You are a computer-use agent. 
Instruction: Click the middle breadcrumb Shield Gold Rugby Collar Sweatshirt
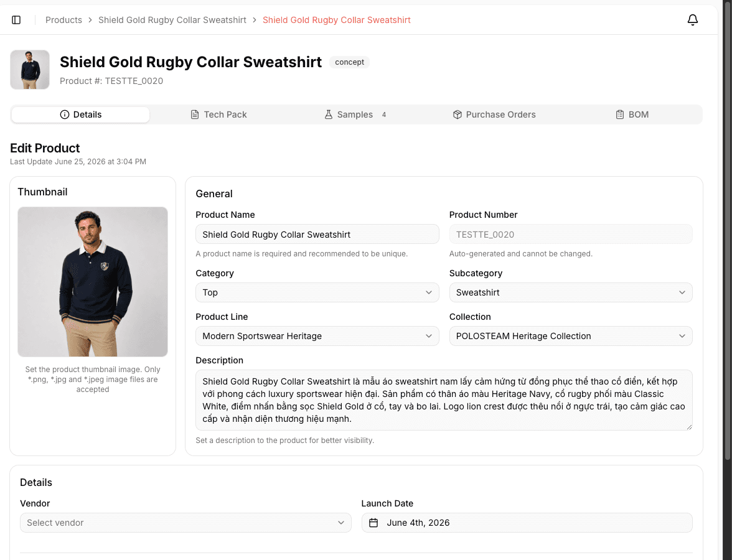pyautogui.click(x=172, y=20)
